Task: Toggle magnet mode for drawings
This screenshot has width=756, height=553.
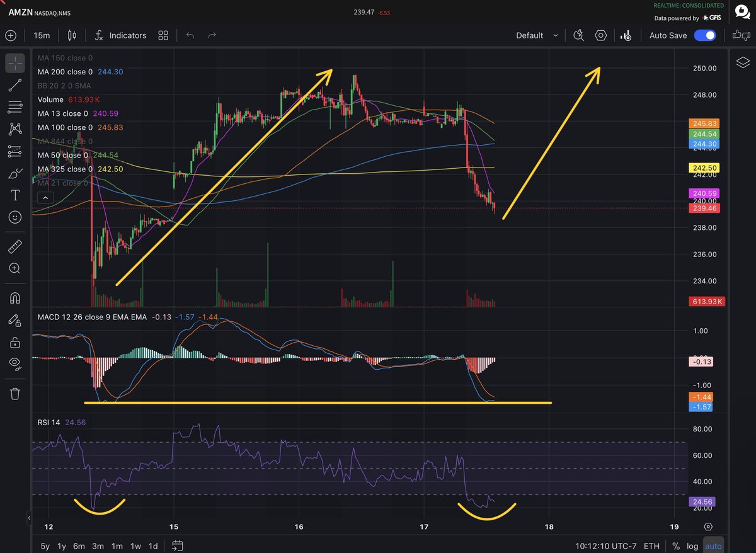Action: [15, 297]
